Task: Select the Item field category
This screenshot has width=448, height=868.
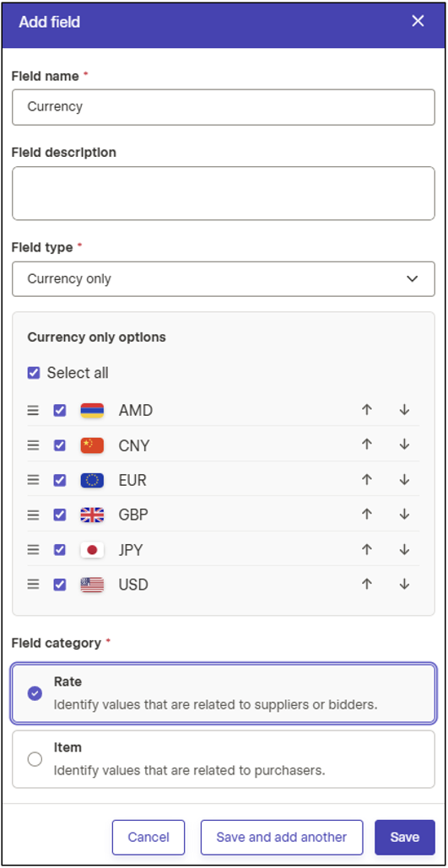Action: coord(224,759)
